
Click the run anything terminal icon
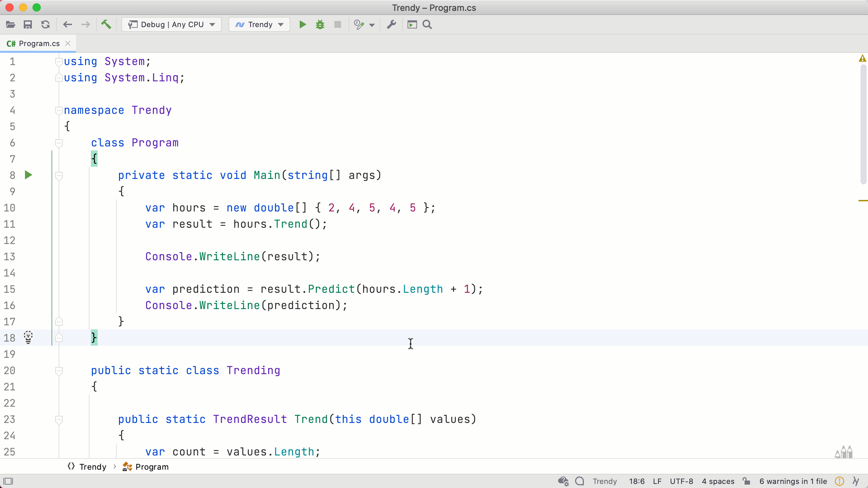pos(412,24)
